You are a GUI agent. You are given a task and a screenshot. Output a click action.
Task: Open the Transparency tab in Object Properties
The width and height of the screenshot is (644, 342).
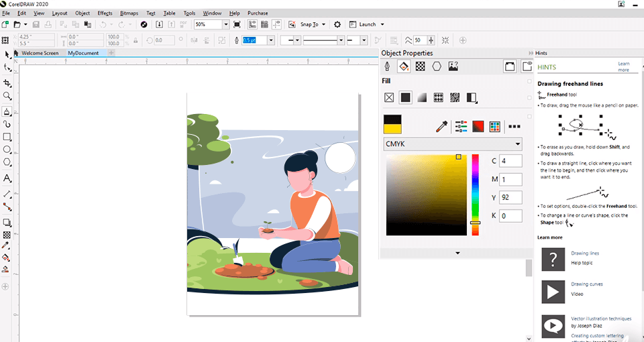pos(421,66)
